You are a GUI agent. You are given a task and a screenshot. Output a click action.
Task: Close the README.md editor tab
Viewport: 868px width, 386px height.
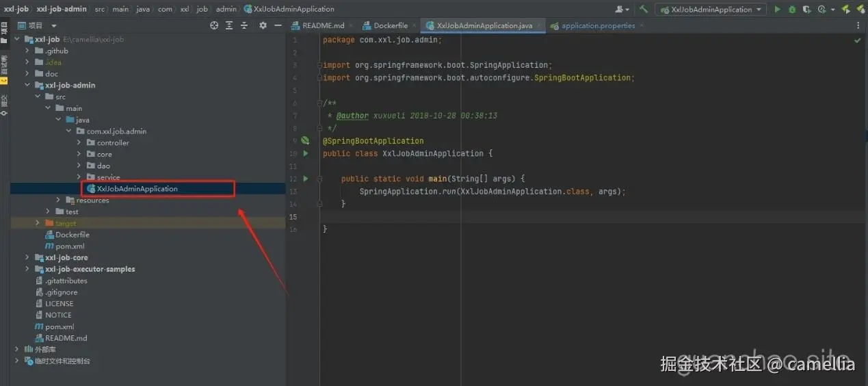352,26
